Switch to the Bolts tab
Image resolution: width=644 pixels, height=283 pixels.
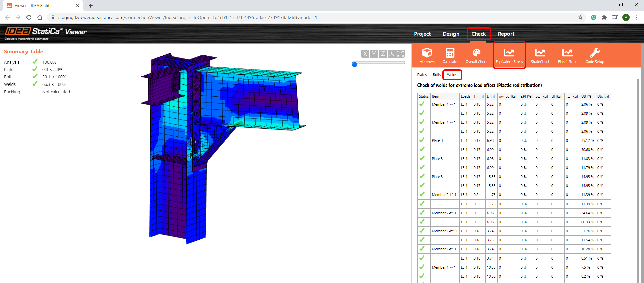point(437,75)
